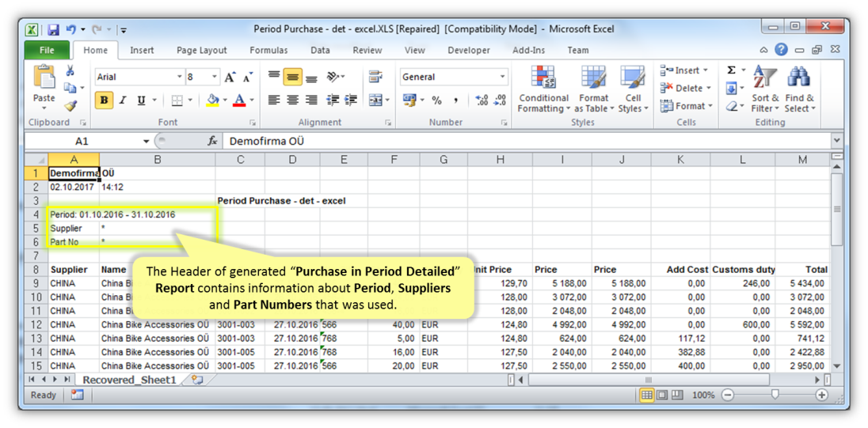Apply comma style format

pos(456,100)
